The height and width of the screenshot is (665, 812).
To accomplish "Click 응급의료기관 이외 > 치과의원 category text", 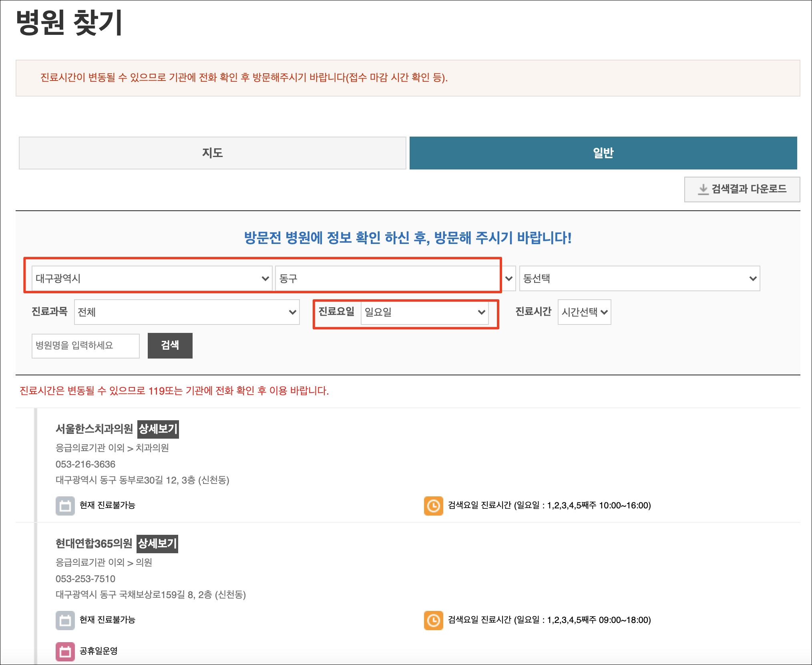I will click(112, 448).
